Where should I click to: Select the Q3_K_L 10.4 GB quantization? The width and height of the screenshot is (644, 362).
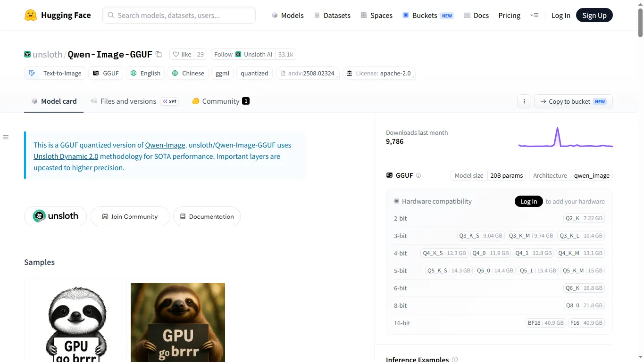581,236
